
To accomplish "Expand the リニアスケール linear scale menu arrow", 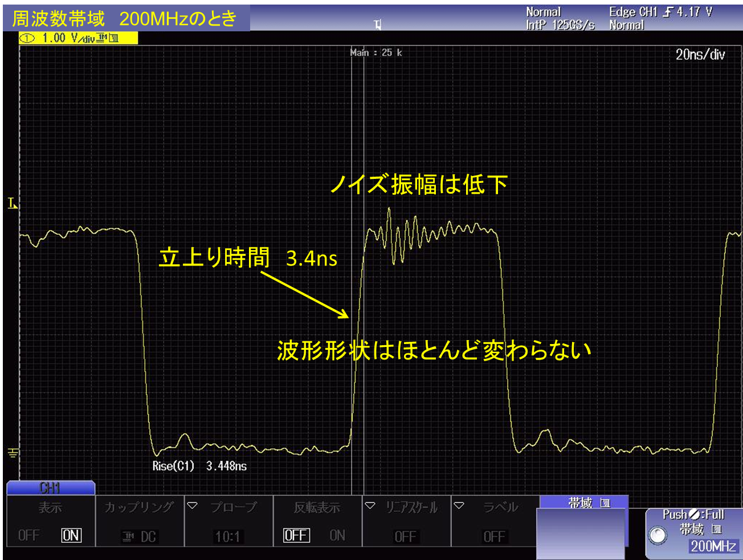I will click(x=370, y=506).
